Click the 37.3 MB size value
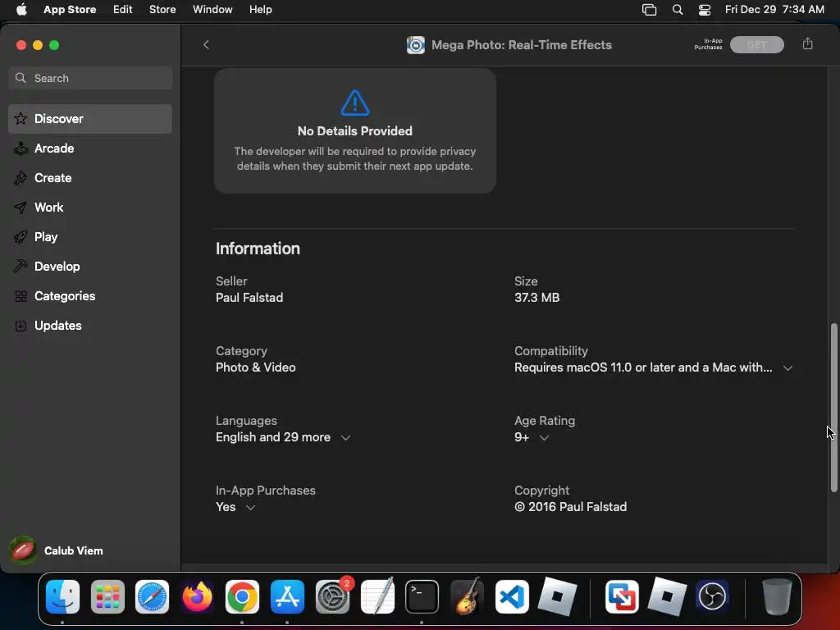This screenshot has height=630, width=840. pos(536,298)
